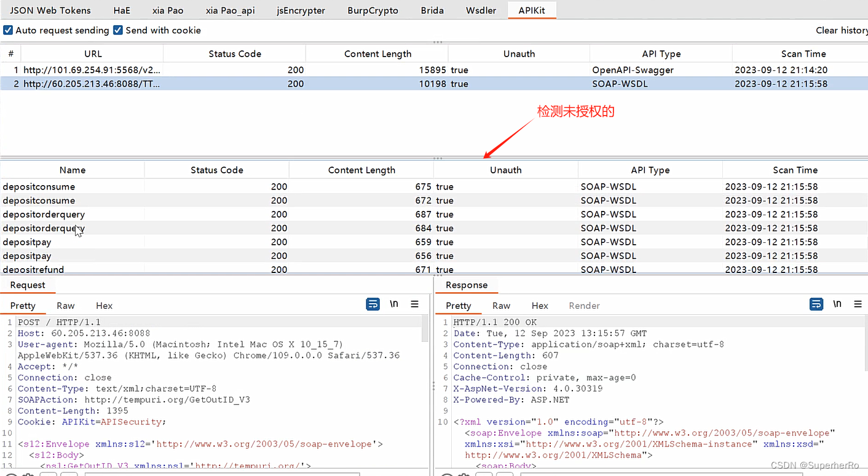This screenshot has height=476, width=868.
Task: Select depositorderquery row with length 684
Action: point(434,228)
